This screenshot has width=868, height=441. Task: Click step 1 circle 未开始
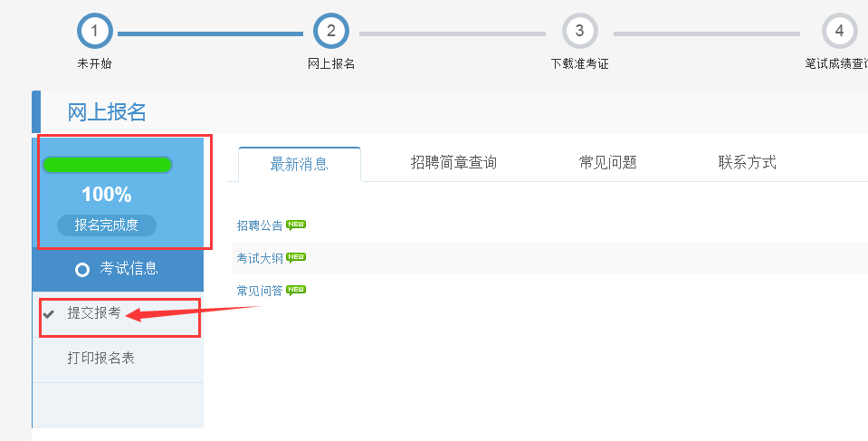95,31
